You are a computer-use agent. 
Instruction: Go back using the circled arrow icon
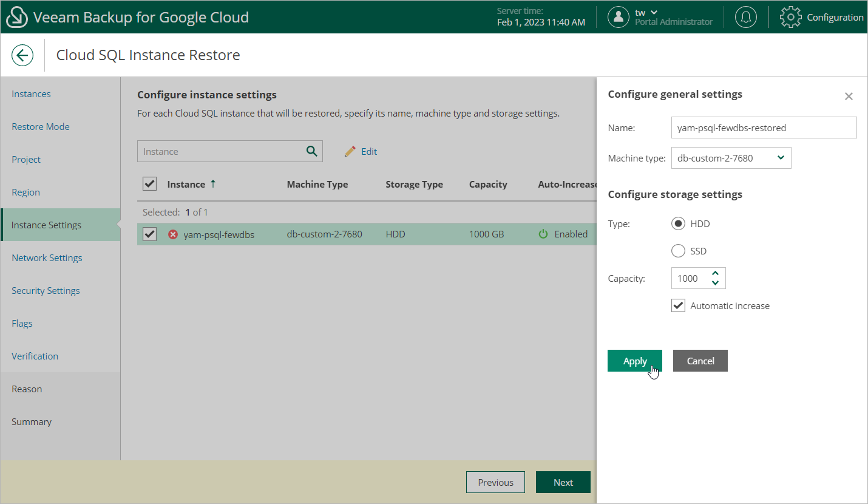[22, 55]
